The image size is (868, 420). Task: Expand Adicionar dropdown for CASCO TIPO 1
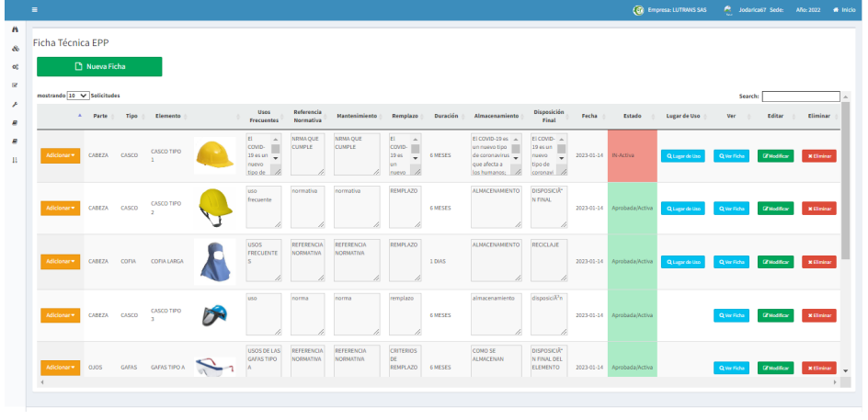[x=61, y=155]
